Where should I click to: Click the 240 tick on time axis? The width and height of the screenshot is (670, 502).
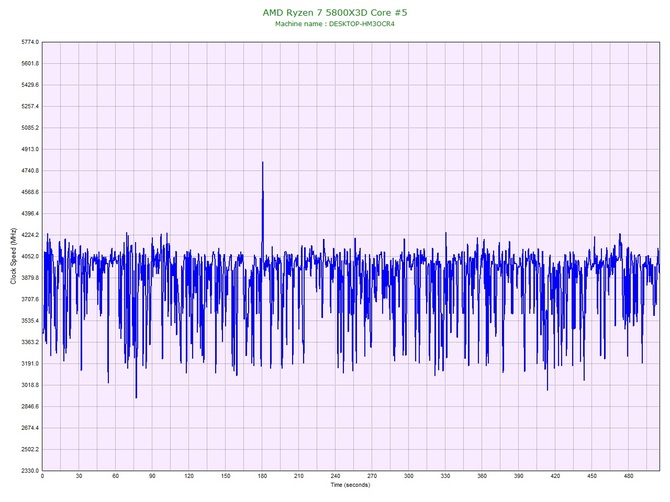coord(335,476)
